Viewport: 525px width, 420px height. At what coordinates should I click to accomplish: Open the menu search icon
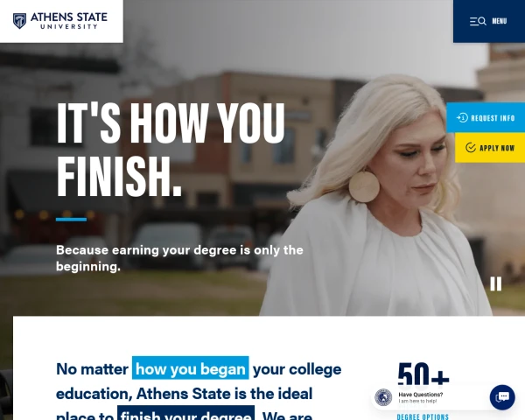point(478,21)
